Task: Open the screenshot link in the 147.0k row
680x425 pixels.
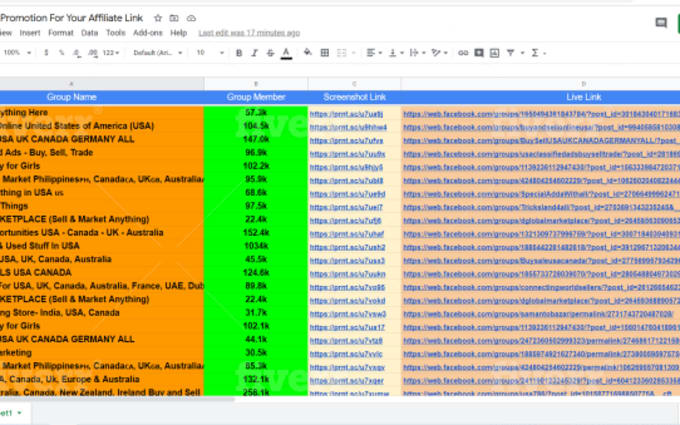Action: [x=347, y=141]
